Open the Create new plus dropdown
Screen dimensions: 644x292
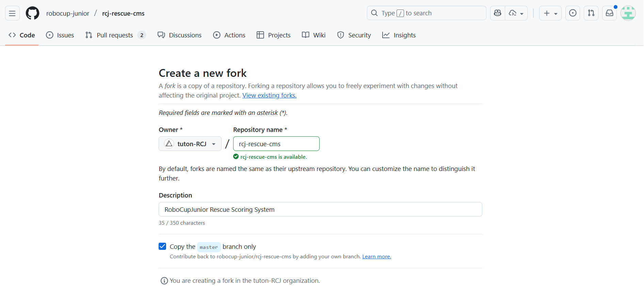click(x=550, y=13)
